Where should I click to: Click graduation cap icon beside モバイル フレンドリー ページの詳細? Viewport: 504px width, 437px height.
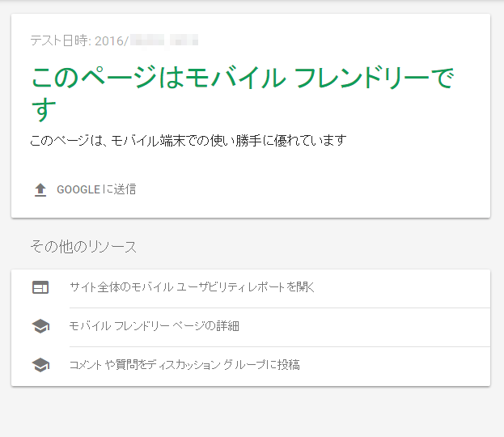pyautogui.click(x=40, y=326)
